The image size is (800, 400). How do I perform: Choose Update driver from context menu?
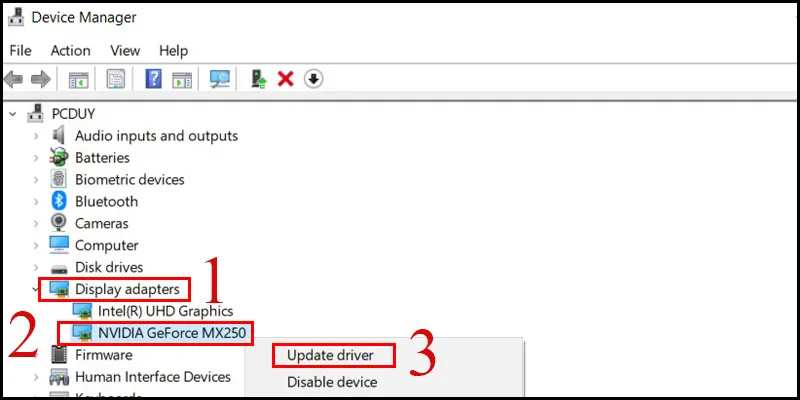[x=333, y=355]
